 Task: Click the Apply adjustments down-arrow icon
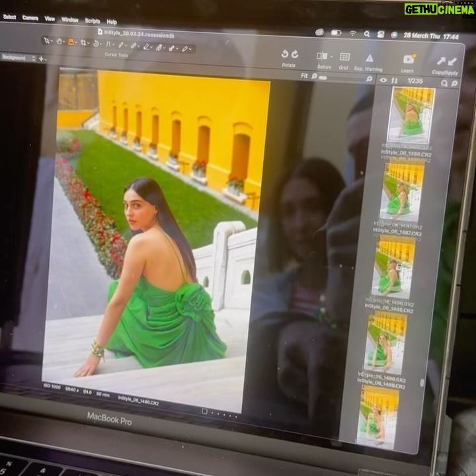click(x=452, y=61)
